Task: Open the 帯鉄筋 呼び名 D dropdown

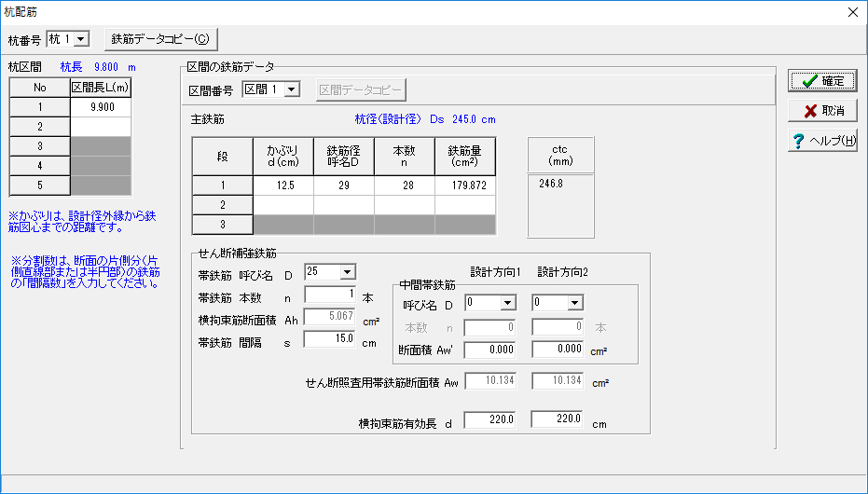Action: coord(348,271)
